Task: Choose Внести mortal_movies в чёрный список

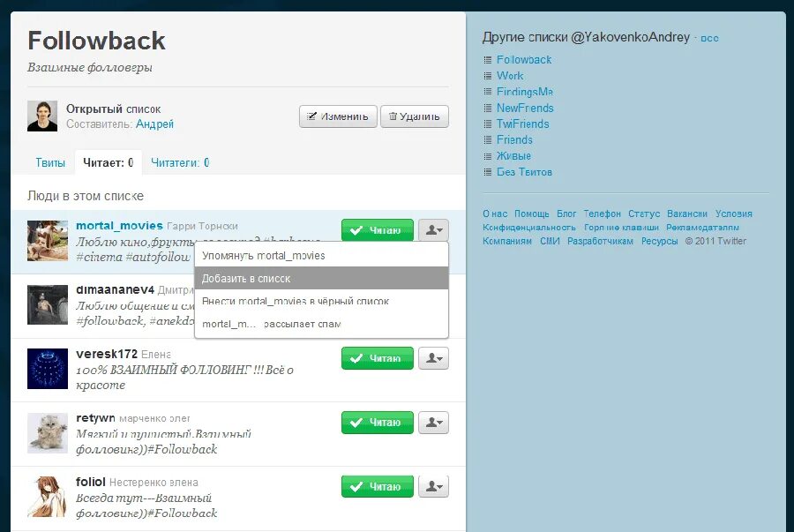Action: [321, 301]
